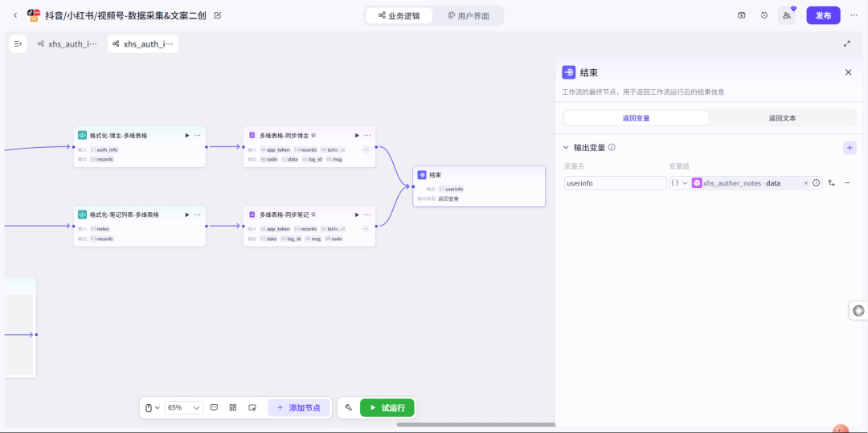This screenshot has width=868, height=433.
Task: Open the debug wrench icon
Action: point(349,408)
